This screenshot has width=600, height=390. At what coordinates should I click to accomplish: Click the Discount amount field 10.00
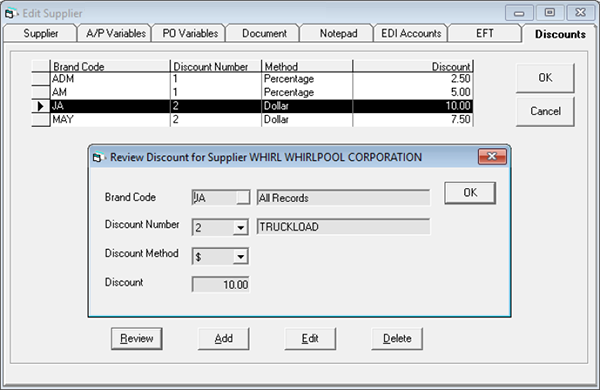click(x=220, y=284)
